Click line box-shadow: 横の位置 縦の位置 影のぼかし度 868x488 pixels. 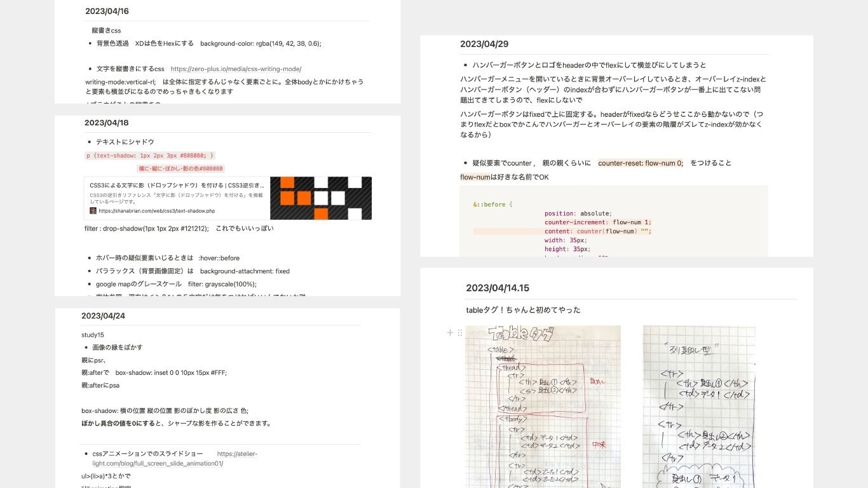pyautogui.click(x=165, y=410)
